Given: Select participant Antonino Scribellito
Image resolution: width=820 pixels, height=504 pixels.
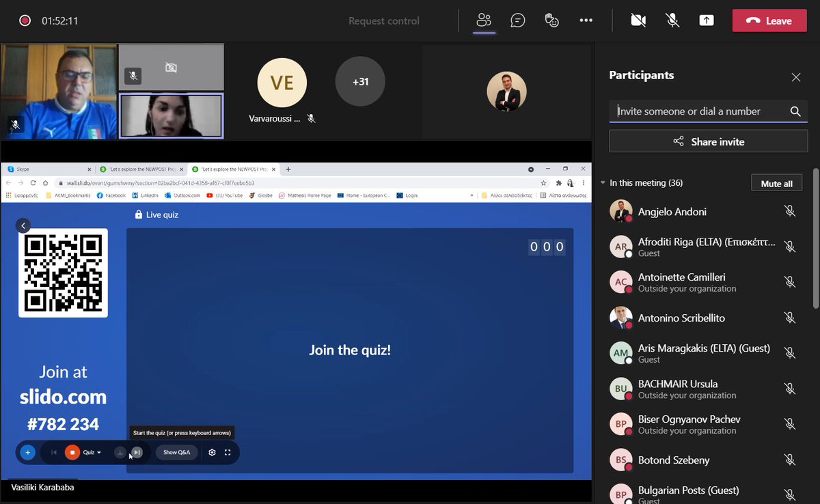Looking at the screenshot, I should coord(704,318).
